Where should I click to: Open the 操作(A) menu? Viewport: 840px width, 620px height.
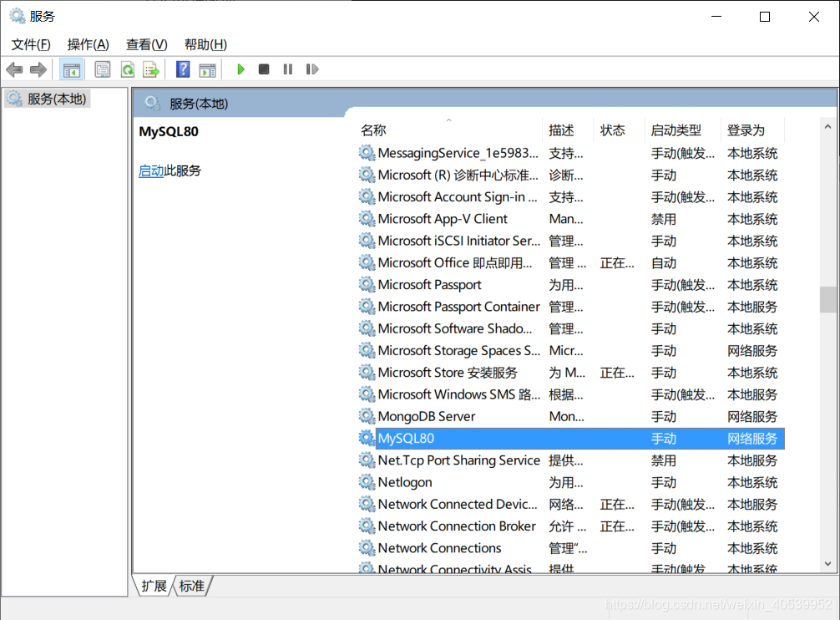coord(88,43)
